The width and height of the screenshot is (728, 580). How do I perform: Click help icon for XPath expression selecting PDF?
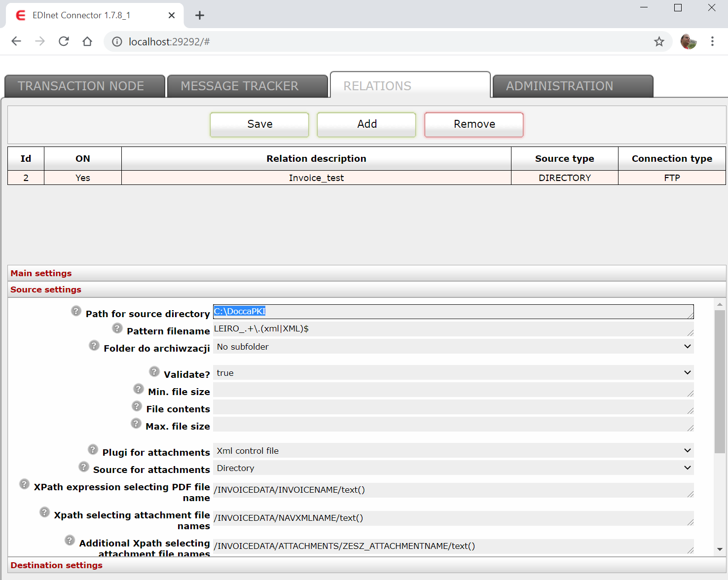click(24, 484)
